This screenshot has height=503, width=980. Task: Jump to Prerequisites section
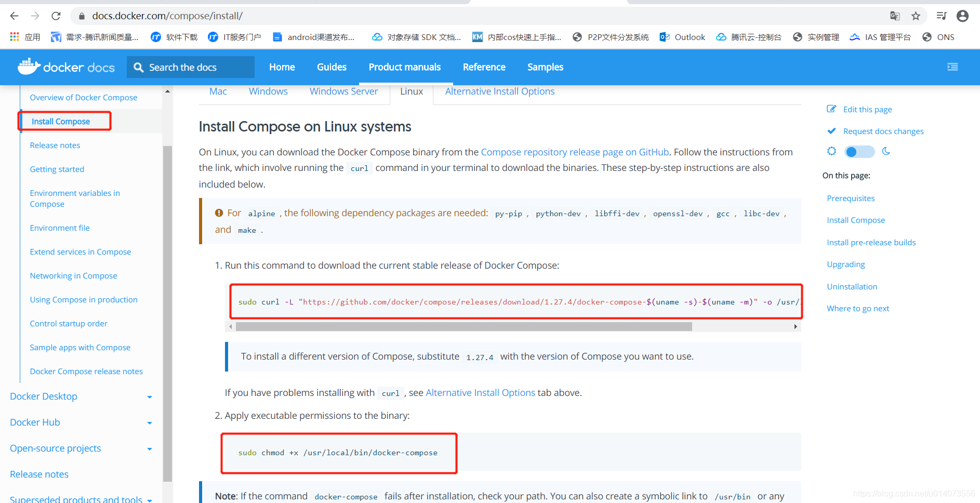click(x=851, y=198)
